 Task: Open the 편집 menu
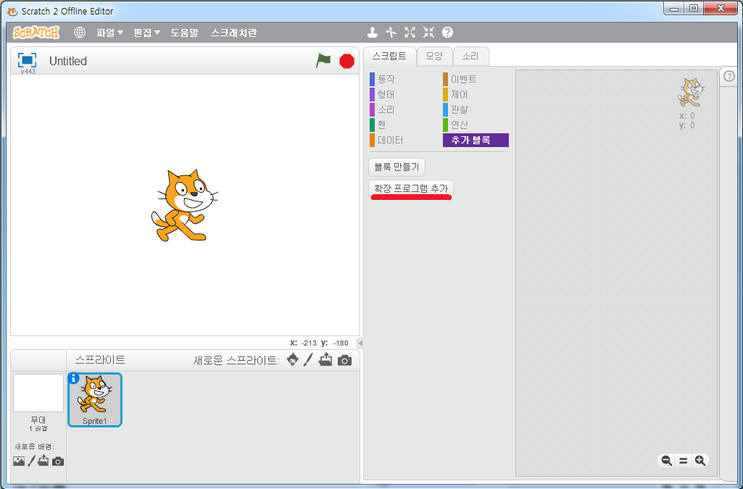pos(146,33)
